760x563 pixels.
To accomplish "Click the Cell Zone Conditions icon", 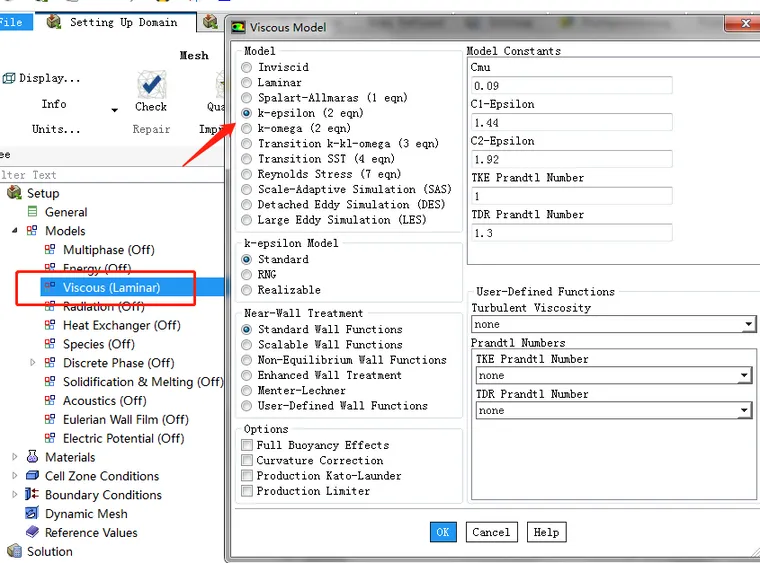I will 32,476.
